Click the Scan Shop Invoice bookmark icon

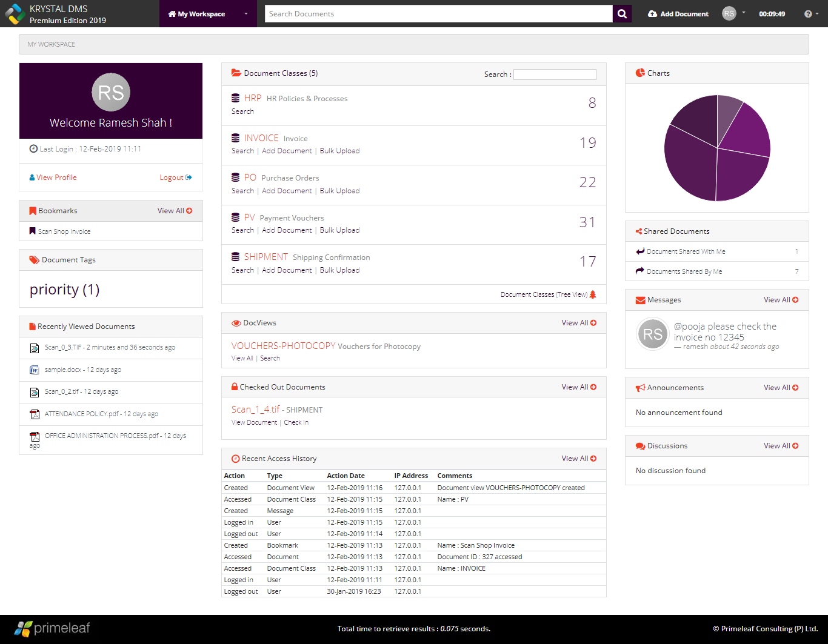(x=33, y=231)
